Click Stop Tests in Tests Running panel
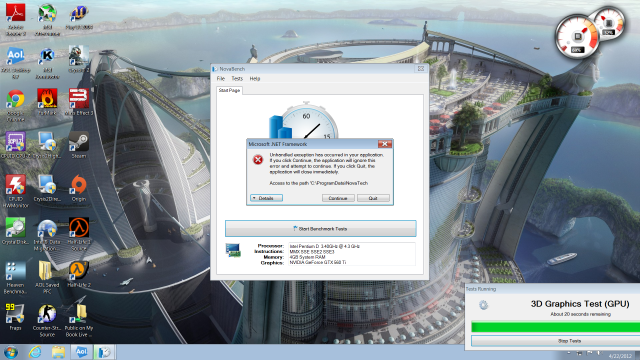Image resolution: width=640 pixels, height=360 pixels. pyautogui.click(x=556, y=341)
